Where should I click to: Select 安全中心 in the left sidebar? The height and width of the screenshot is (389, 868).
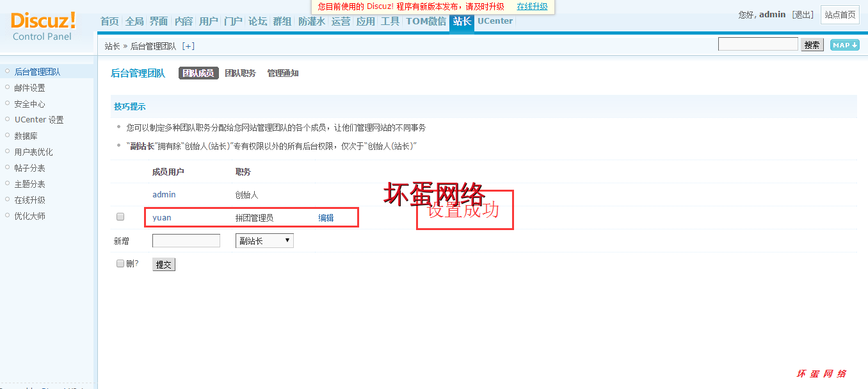click(29, 104)
